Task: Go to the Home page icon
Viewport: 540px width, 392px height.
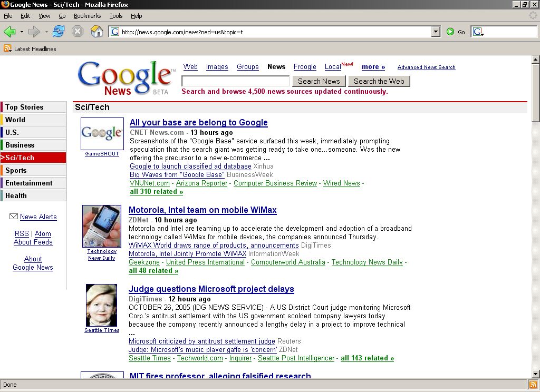Action: [x=97, y=32]
